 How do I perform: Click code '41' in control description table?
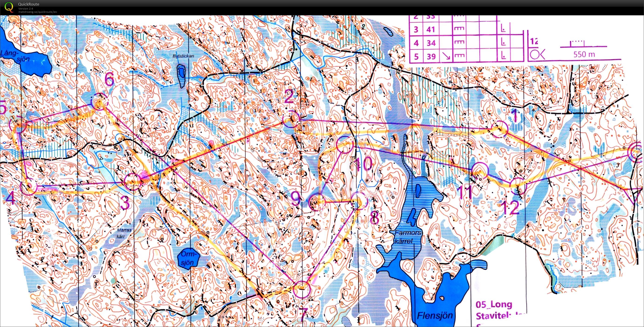click(431, 30)
